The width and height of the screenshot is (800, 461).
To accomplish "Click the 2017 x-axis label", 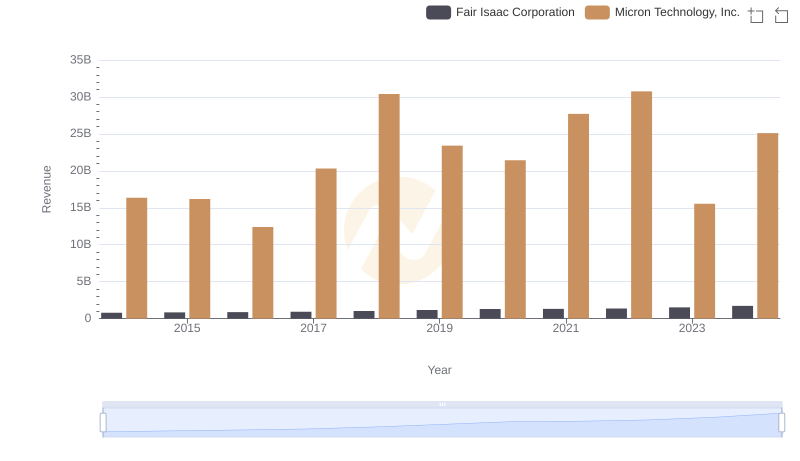I will [313, 328].
